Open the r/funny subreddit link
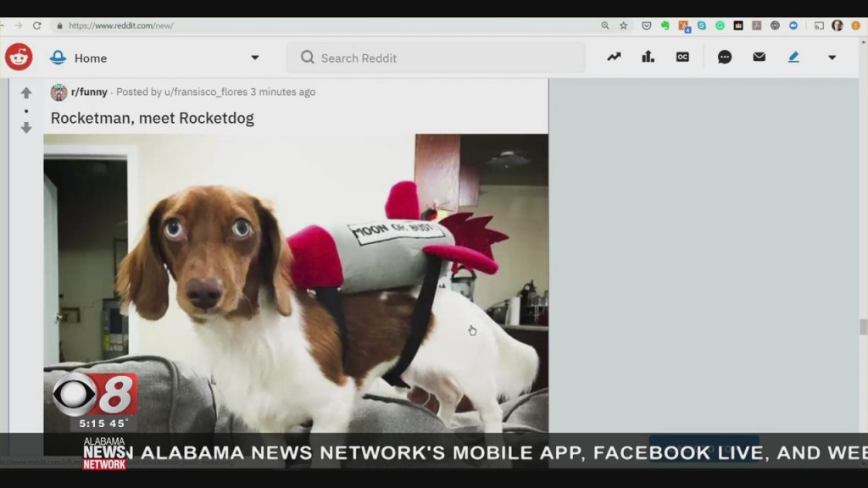The width and height of the screenshot is (868, 488). (89, 92)
